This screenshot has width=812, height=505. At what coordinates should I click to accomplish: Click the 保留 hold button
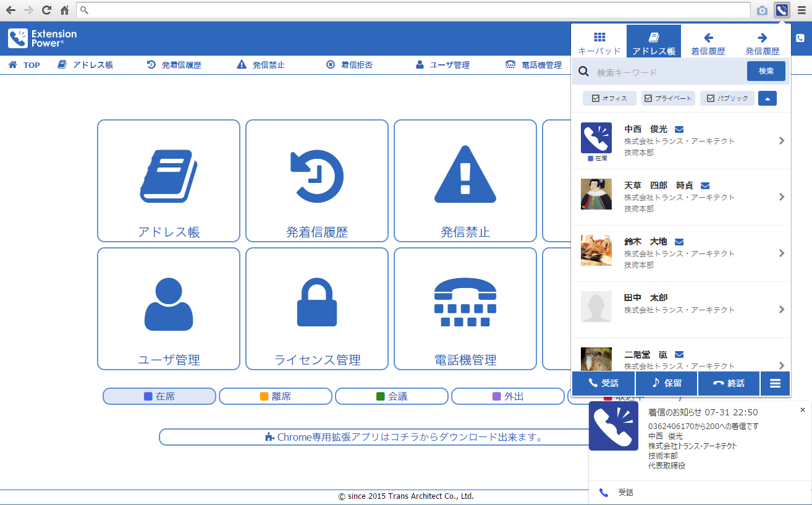667,383
